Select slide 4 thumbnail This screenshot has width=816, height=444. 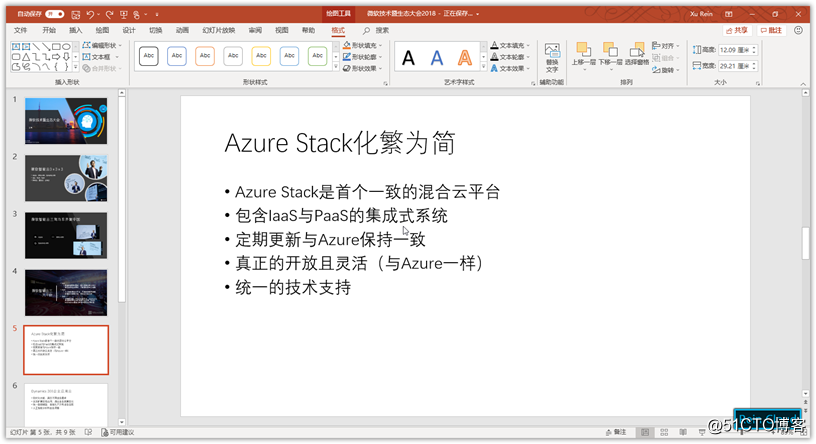[66, 293]
